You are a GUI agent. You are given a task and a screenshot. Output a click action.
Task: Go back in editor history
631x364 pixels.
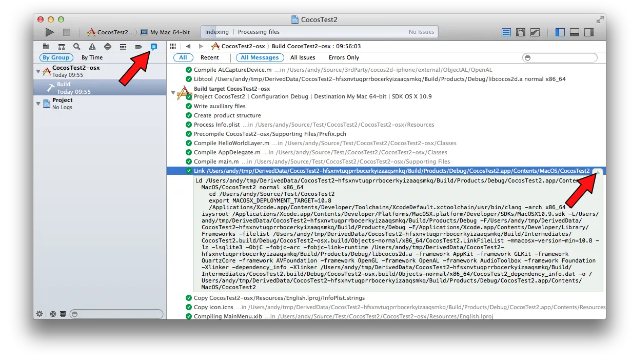(188, 46)
